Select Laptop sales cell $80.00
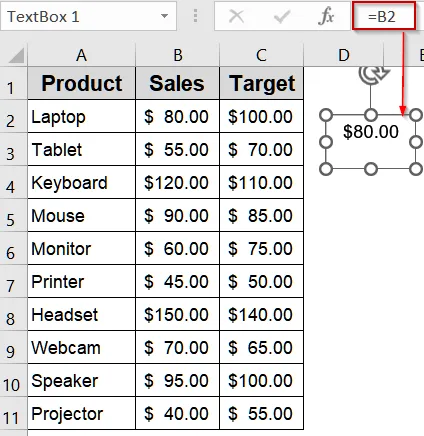The image size is (424, 436). tap(178, 116)
